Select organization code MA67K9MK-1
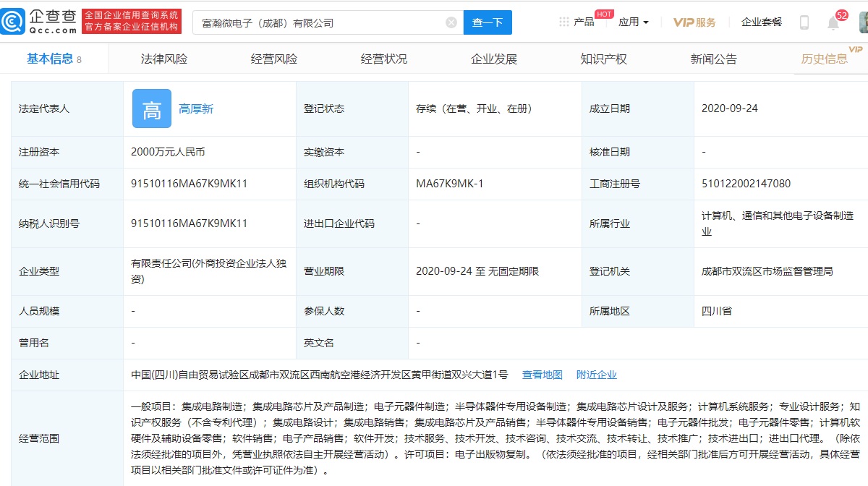 point(450,184)
